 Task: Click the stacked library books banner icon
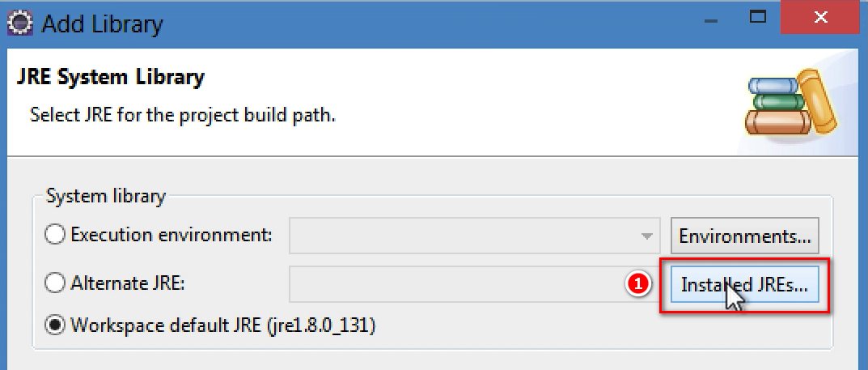(792, 103)
